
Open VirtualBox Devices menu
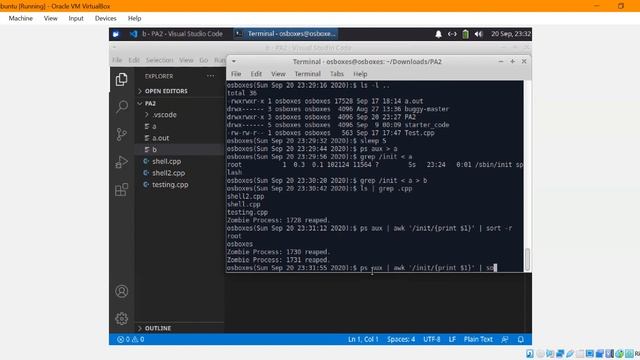click(105, 18)
